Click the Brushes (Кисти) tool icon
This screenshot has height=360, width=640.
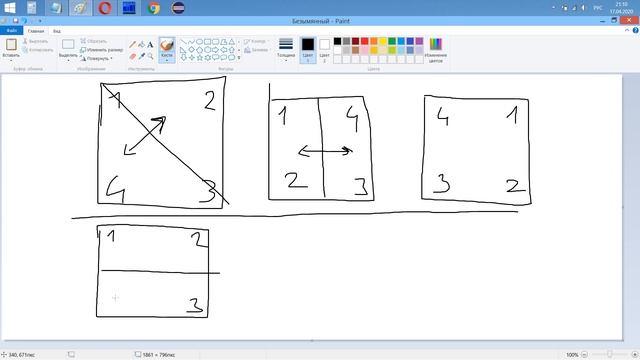(x=167, y=44)
